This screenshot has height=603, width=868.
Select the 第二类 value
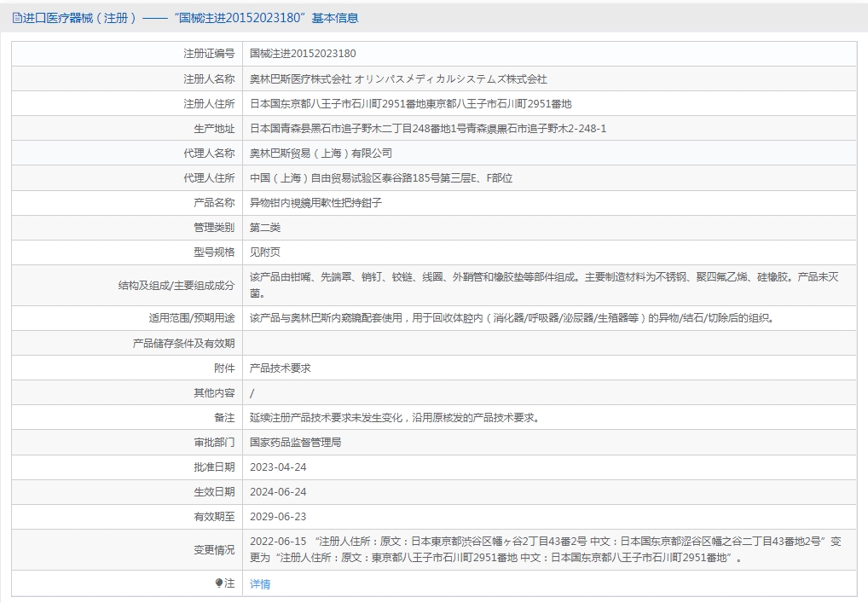265,228
